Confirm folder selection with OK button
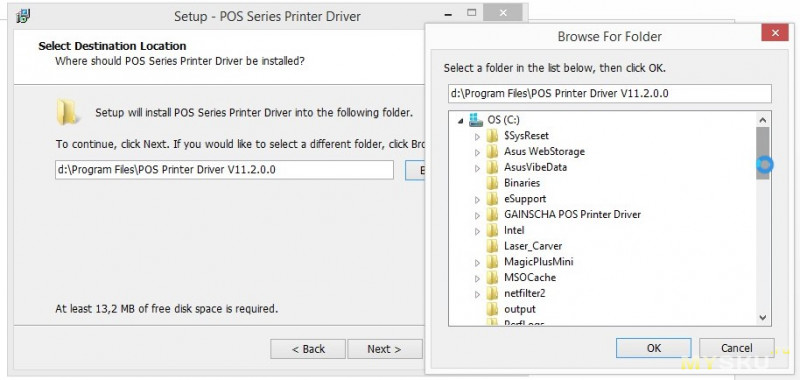This screenshot has width=800, height=380. point(654,348)
